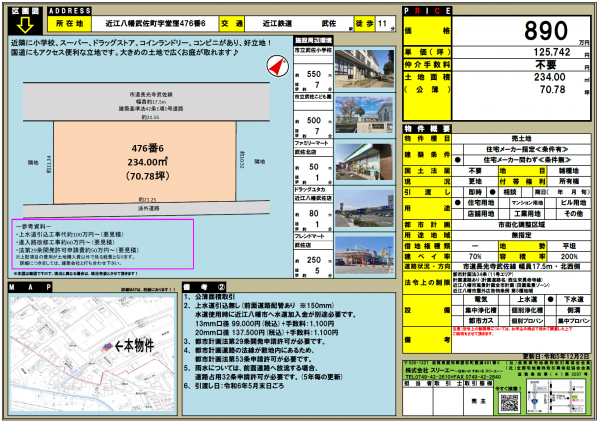
Task: Click the 備考② section header
Action: (204, 287)
